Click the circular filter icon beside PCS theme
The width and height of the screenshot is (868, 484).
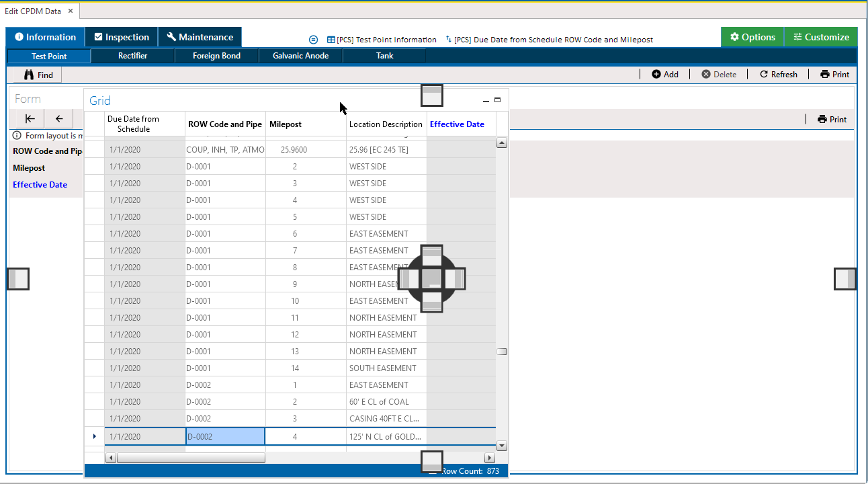(313, 40)
